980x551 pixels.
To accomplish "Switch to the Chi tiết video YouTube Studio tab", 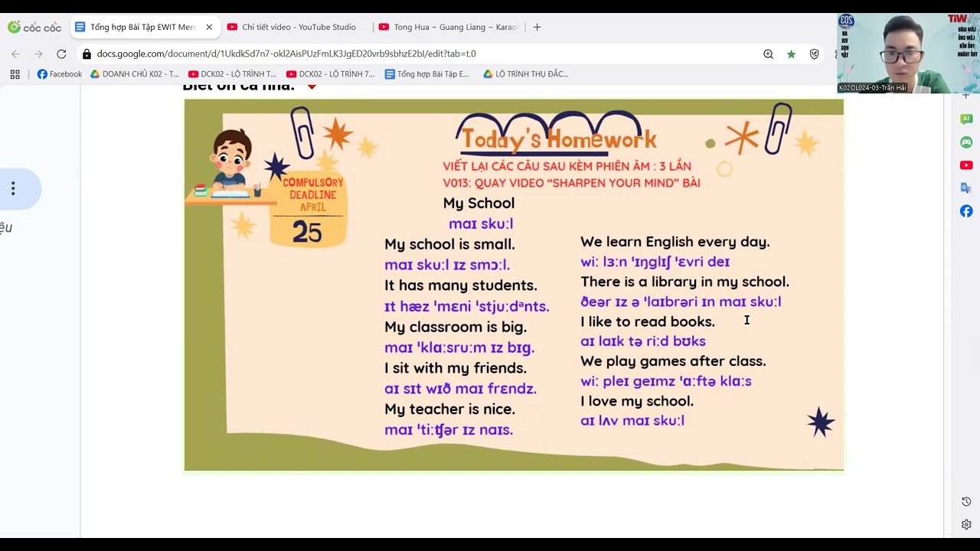I will [299, 27].
